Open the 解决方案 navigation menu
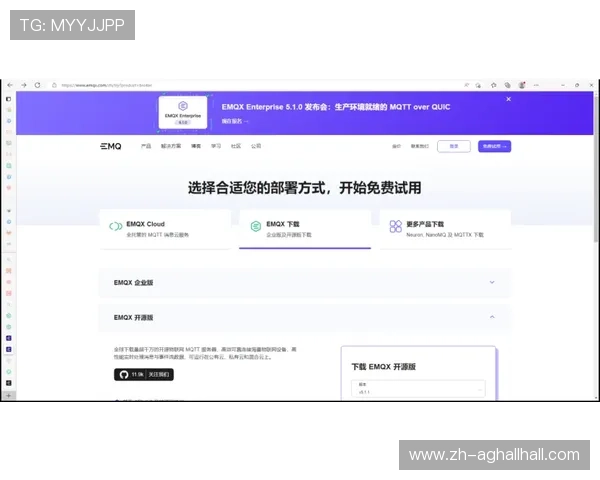Image resolution: width=600 pixels, height=480 pixels. click(x=171, y=146)
